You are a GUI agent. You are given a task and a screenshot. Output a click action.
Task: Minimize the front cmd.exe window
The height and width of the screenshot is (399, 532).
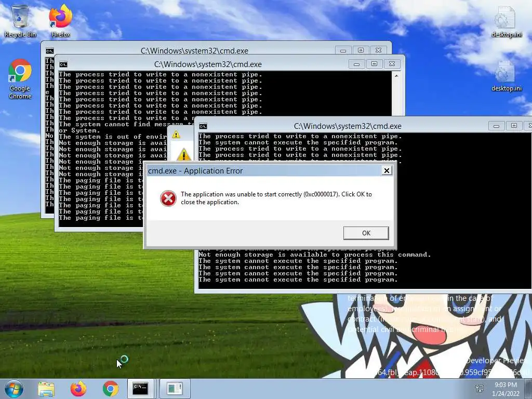(496, 126)
